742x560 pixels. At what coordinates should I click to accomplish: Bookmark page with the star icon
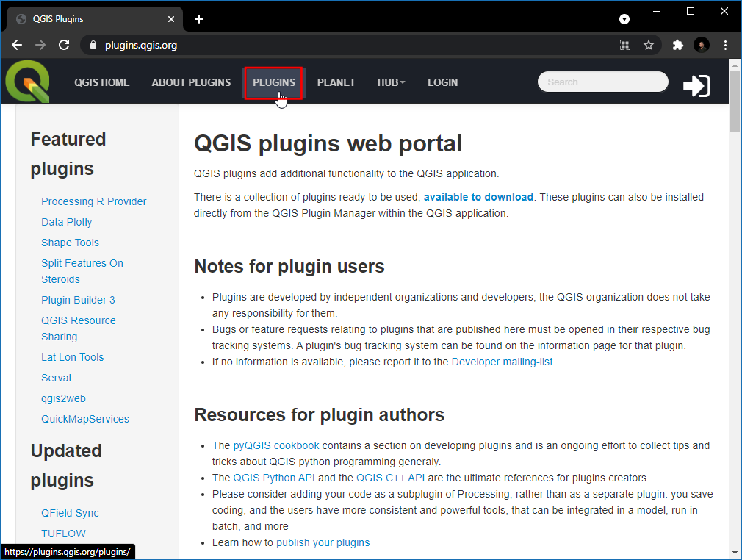[x=649, y=45]
